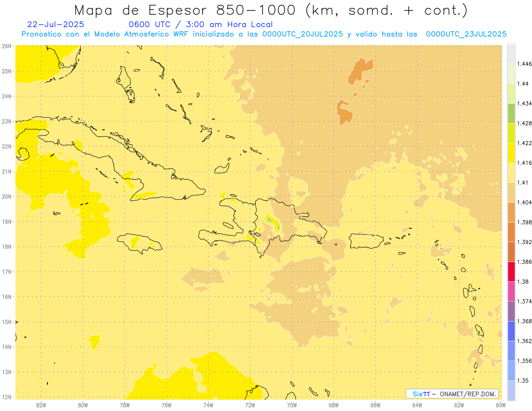Click the '82W' longitude label

click(41, 405)
